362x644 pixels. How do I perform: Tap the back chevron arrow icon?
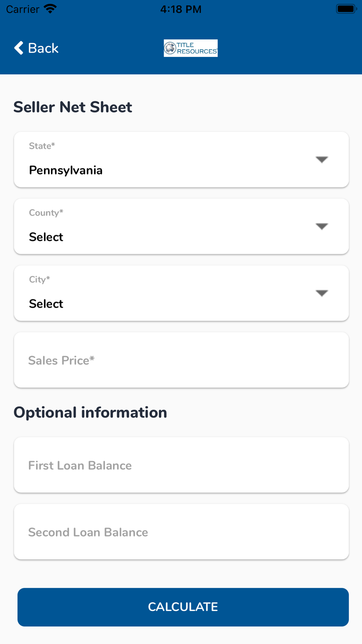19,48
